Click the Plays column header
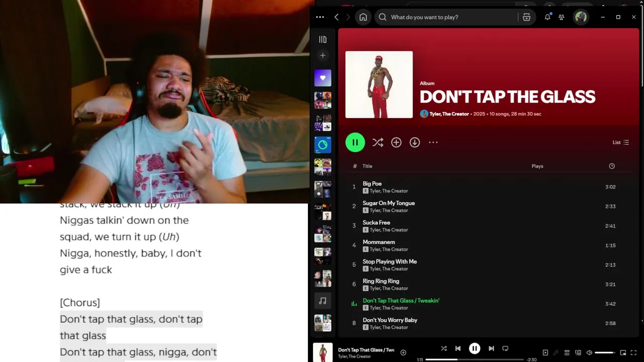This screenshot has height=362, width=644. (537, 166)
